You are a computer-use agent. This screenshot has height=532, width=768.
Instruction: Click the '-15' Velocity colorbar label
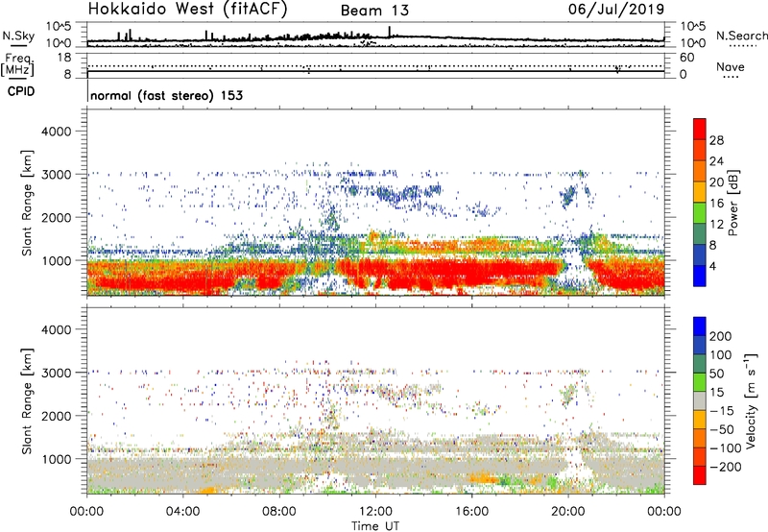point(722,410)
